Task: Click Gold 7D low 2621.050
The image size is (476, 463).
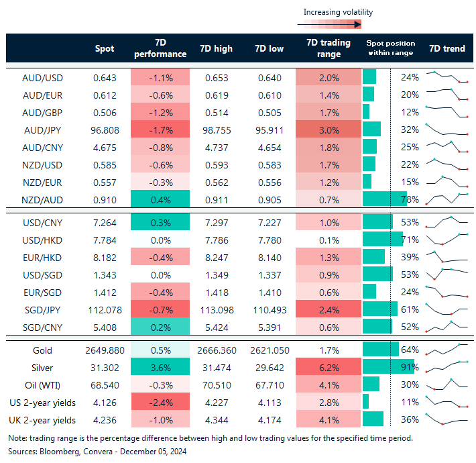Action: [x=270, y=350]
